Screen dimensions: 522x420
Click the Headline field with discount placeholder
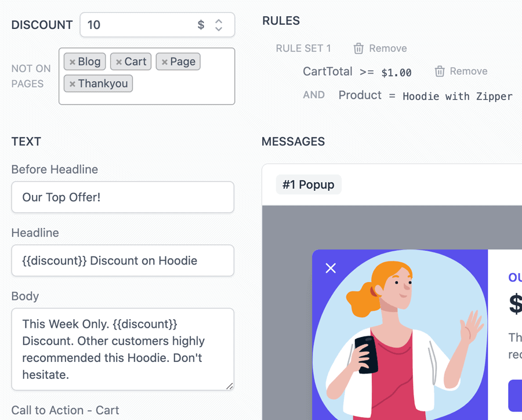pos(122,260)
